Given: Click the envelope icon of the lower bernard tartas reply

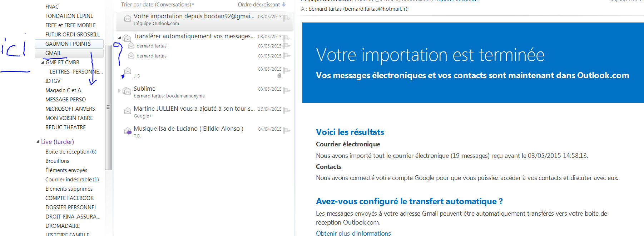Looking at the screenshot, I should [x=131, y=55].
